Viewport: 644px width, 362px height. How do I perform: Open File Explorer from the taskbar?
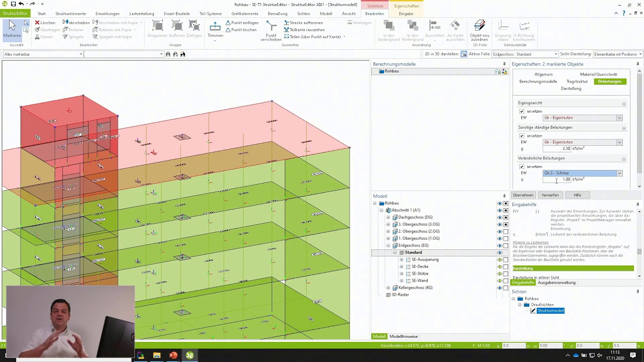click(x=157, y=355)
